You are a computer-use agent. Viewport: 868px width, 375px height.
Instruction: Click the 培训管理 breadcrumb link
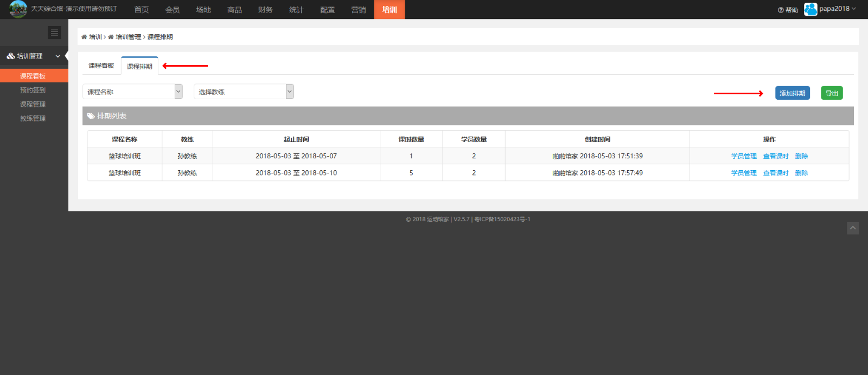click(129, 37)
